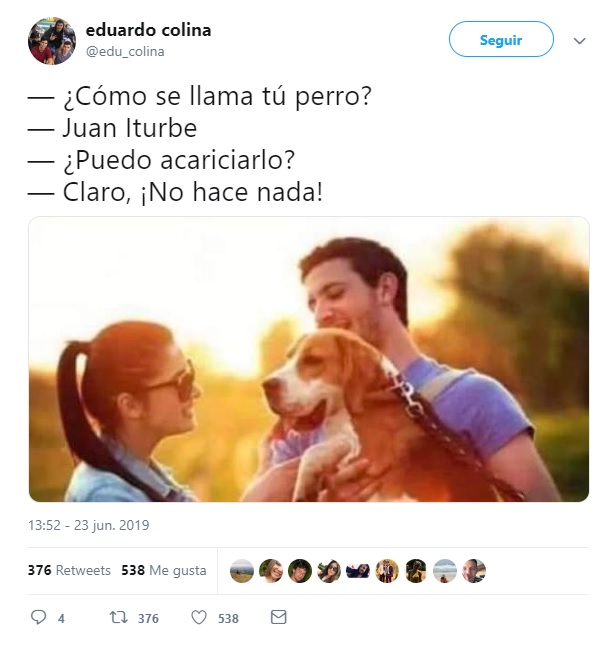Expand the tweet options chevron
The height and width of the screenshot is (651, 615).
click(579, 41)
